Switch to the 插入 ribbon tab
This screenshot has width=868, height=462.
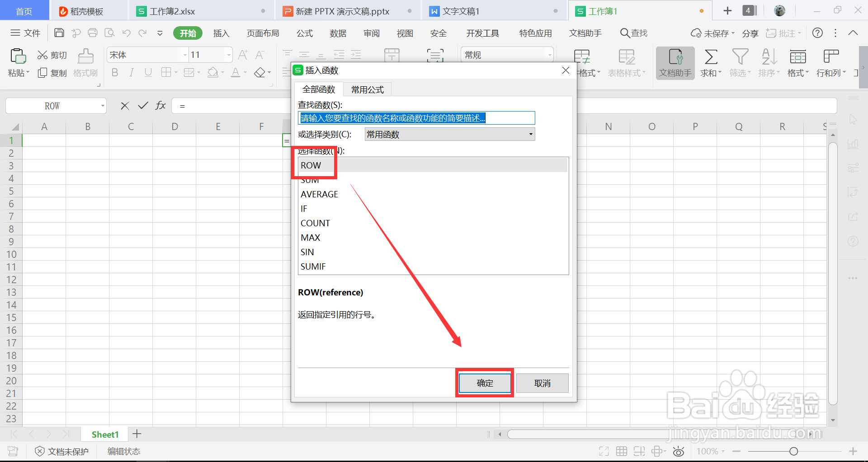(x=221, y=33)
